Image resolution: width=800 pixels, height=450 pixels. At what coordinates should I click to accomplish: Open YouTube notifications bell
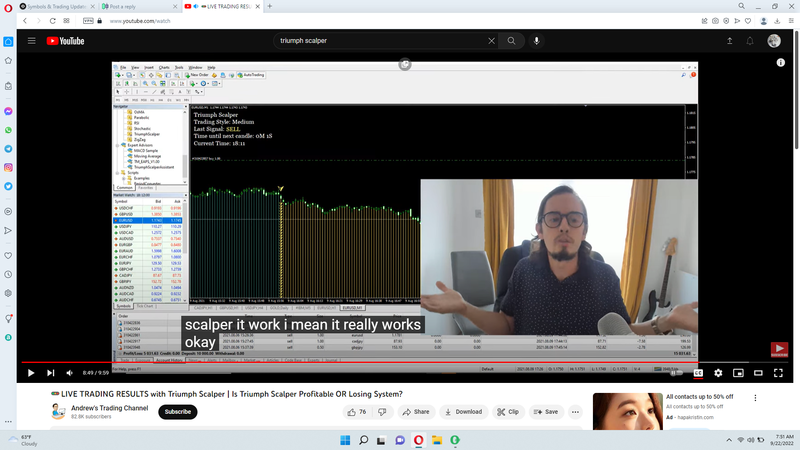750,41
